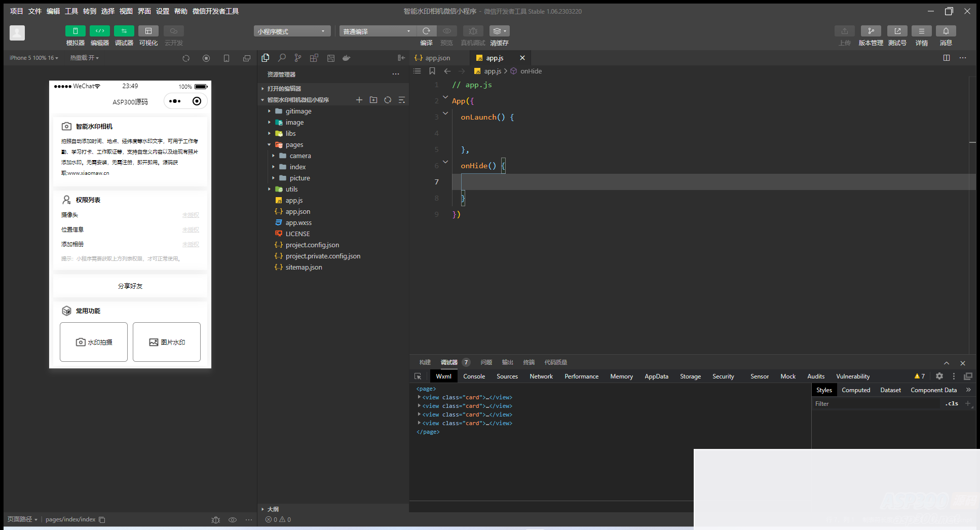Open source control branch icon
980x530 pixels.
tap(298, 58)
